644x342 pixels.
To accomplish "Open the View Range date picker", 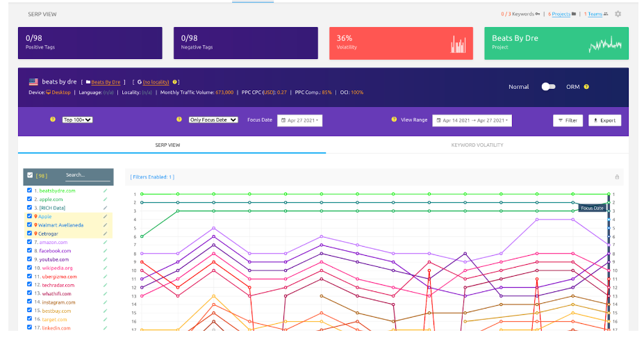I will (x=472, y=120).
